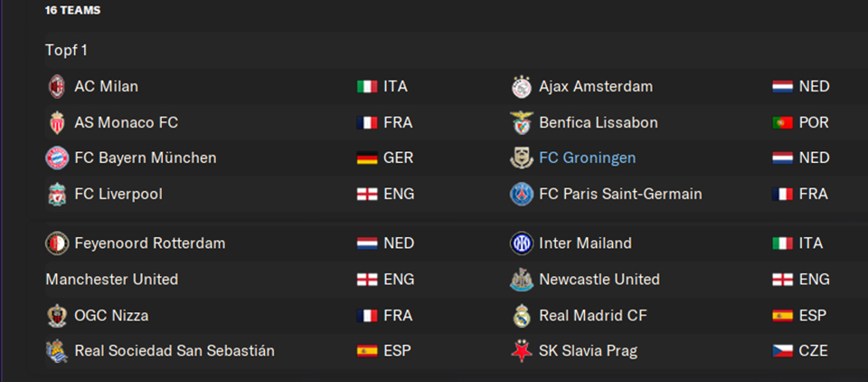This screenshot has height=382, width=868.
Task: Select Feyenoord Rotterdam team name
Action: coord(150,244)
